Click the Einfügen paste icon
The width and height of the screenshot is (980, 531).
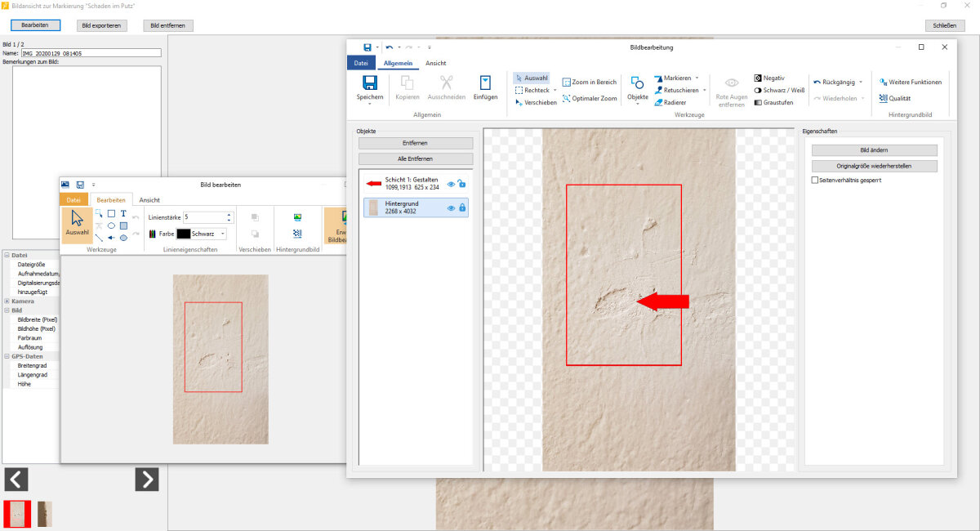point(485,83)
